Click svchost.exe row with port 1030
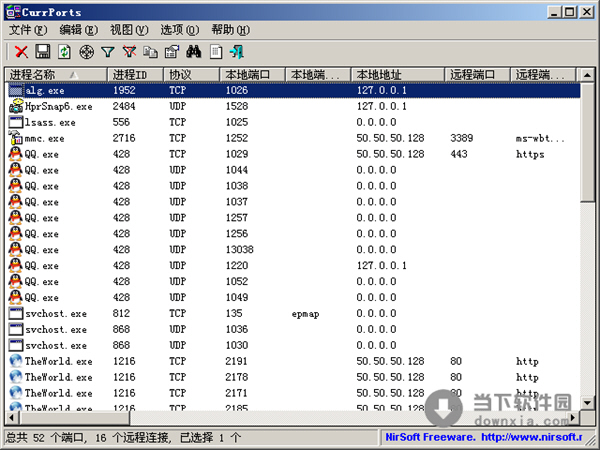The width and height of the screenshot is (600, 450). (x=293, y=345)
